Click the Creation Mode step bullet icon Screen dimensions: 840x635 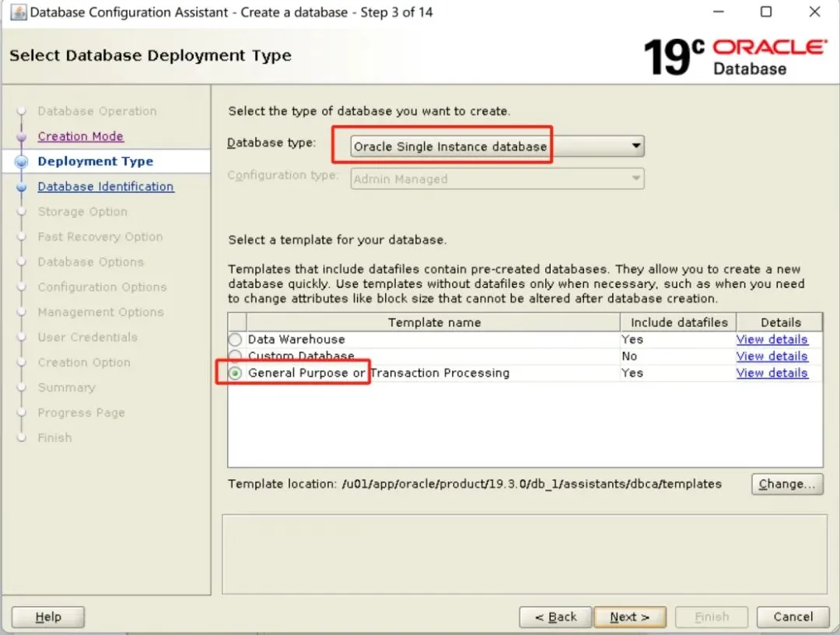point(22,137)
